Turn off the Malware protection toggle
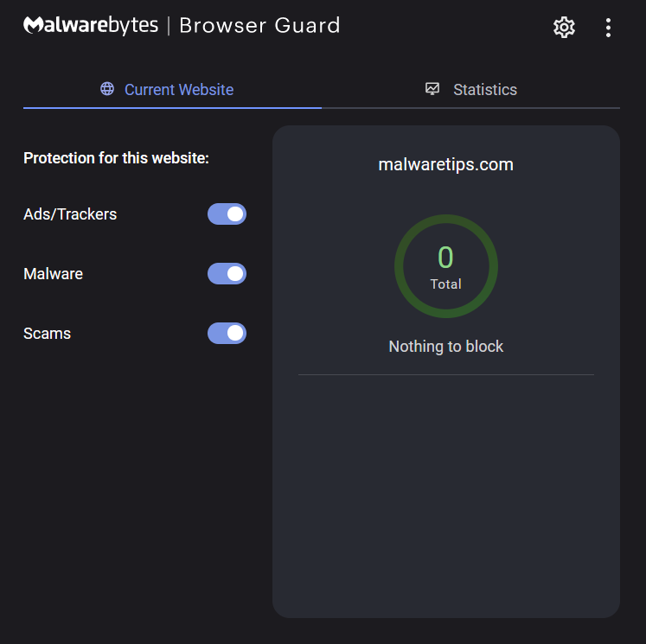The height and width of the screenshot is (644, 646). point(227,274)
